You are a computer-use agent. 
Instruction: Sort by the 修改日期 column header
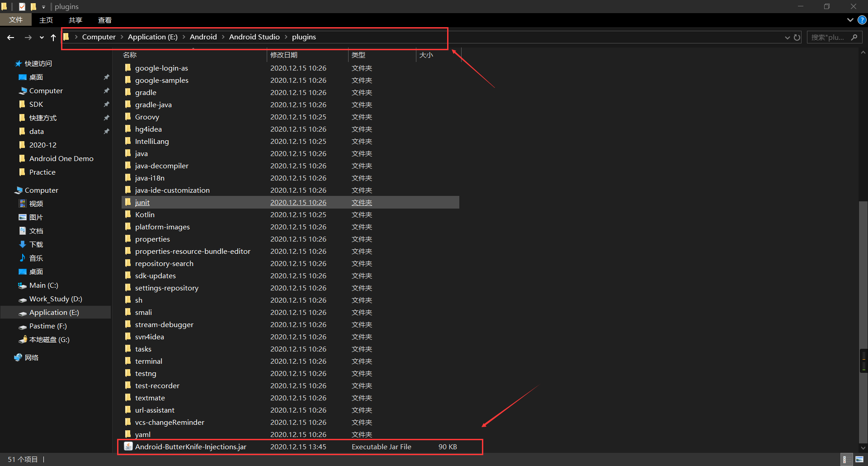308,55
